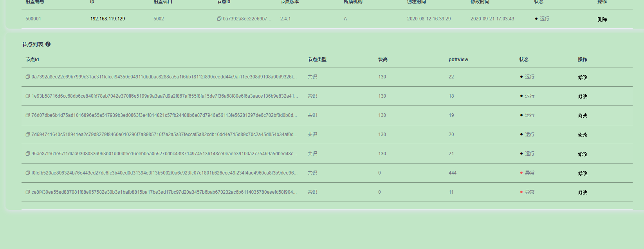Select node version 2.4.1

click(x=285, y=19)
